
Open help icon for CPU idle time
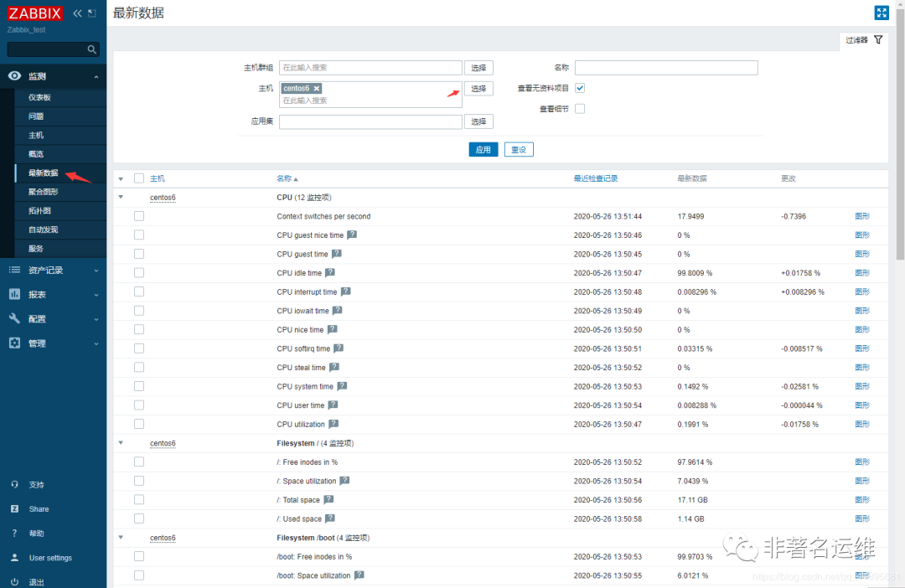coord(329,273)
